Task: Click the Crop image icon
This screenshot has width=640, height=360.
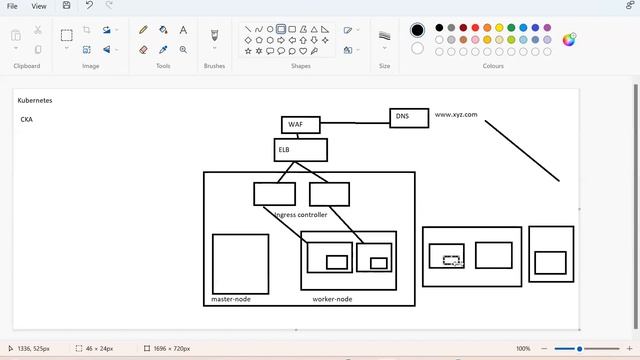Action: [x=87, y=30]
